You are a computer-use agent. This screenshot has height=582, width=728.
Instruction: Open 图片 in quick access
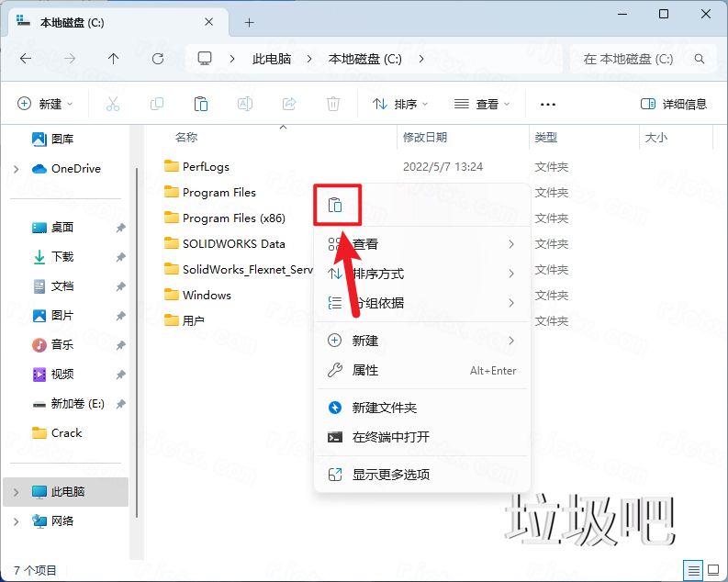pyautogui.click(x=53, y=315)
